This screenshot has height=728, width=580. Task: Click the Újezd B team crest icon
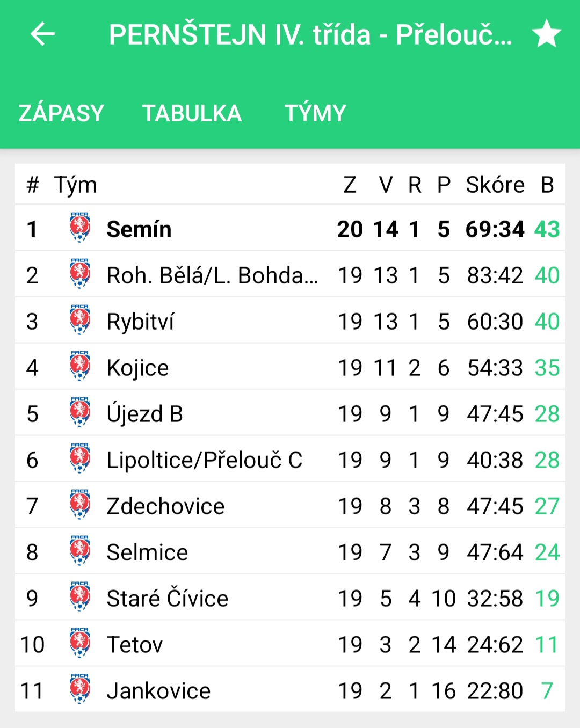[x=80, y=412]
